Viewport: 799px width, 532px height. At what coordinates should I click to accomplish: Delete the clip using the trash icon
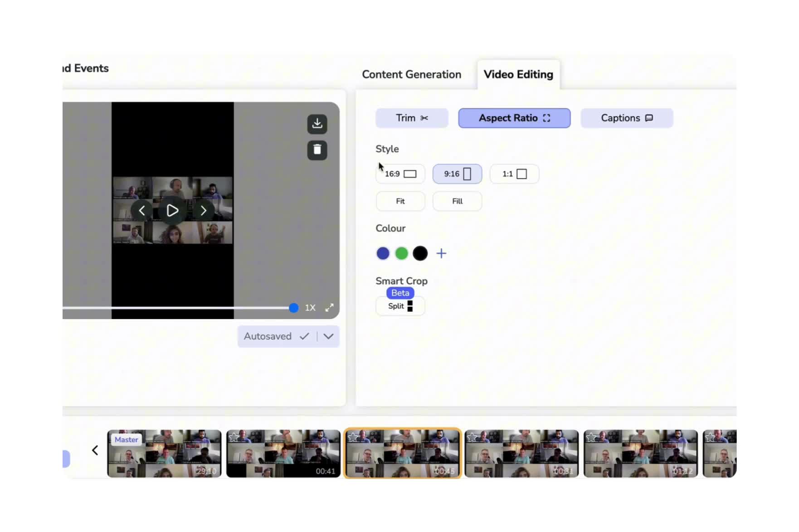[x=317, y=150]
